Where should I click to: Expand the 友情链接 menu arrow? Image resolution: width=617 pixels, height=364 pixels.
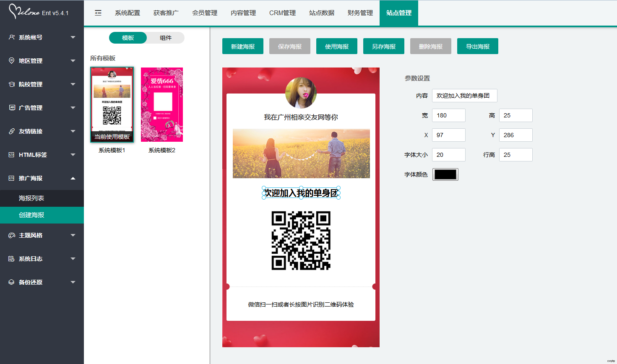[x=73, y=131]
